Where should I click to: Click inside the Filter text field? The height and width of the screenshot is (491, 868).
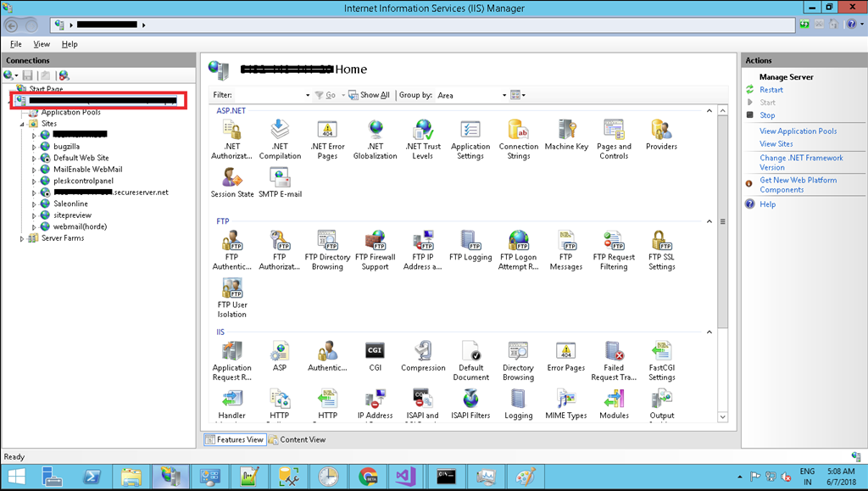click(269, 95)
